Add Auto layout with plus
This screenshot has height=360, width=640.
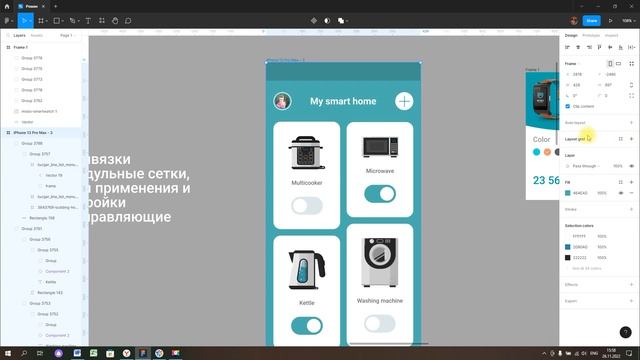click(631, 123)
